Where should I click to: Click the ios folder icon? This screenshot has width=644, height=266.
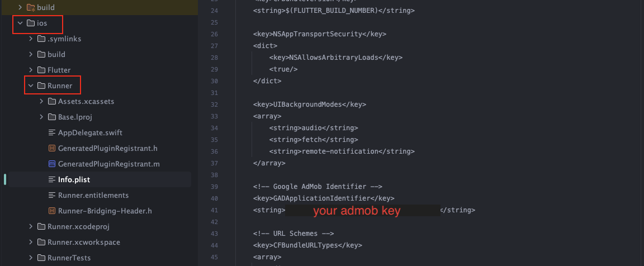(31, 23)
